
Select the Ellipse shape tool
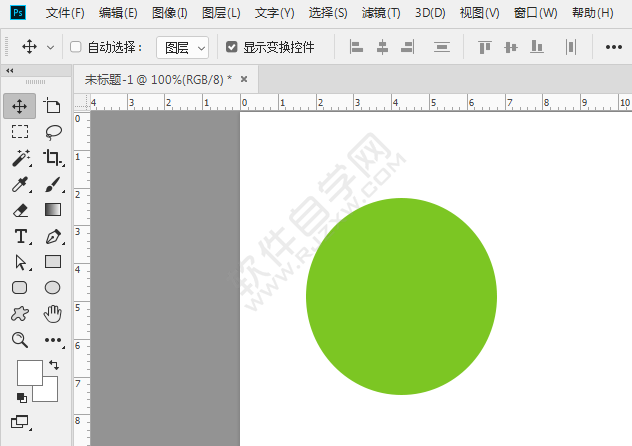click(52, 288)
